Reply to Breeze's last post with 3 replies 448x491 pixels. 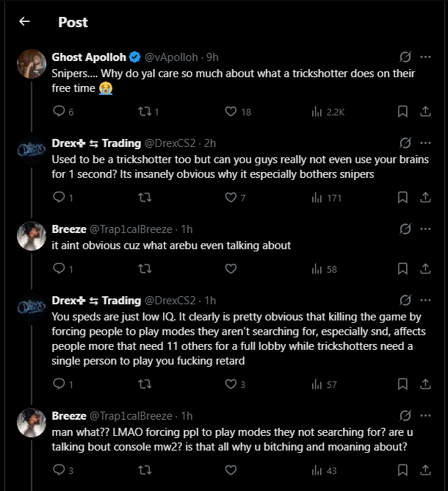click(59, 470)
